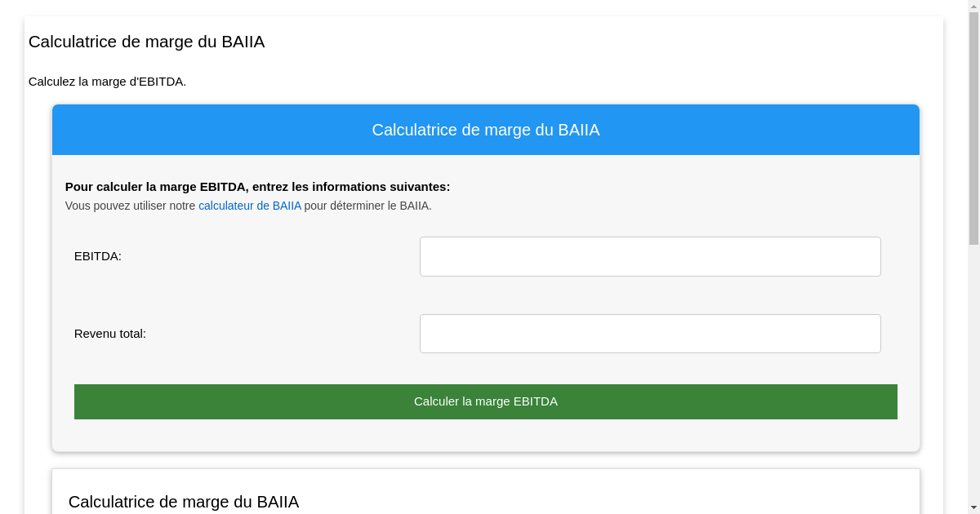Click the Revenu total label
The height and width of the screenshot is (514, 980).
pyautogui.click(x=109, y=333)
